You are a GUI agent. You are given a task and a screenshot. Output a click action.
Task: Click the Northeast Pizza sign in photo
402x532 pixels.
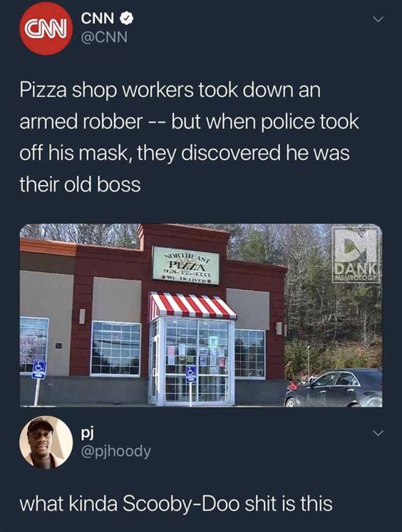pos(186,266)
